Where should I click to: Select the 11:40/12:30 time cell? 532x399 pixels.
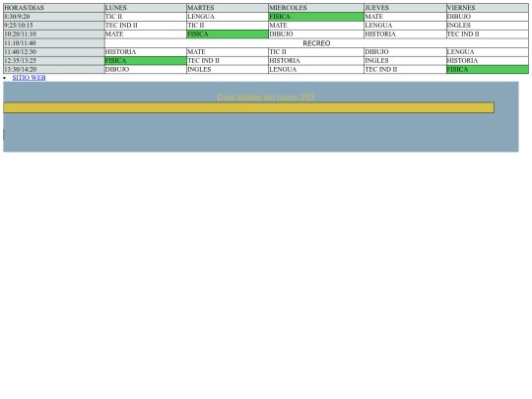(x=54, y=52)
